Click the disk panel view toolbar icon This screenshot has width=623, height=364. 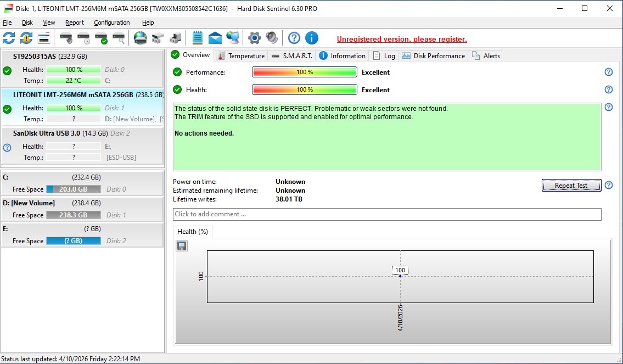tap(44, 38)
